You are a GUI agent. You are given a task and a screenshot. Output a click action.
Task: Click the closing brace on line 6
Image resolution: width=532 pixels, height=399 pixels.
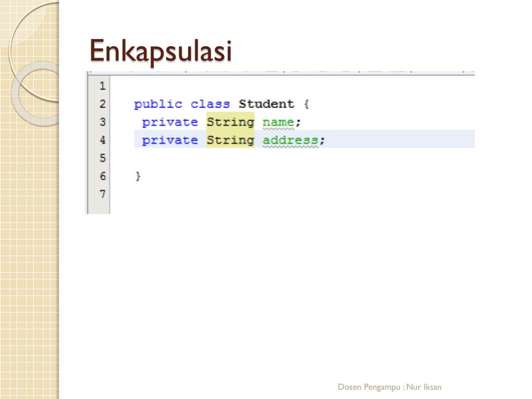[x=138, y=176]
